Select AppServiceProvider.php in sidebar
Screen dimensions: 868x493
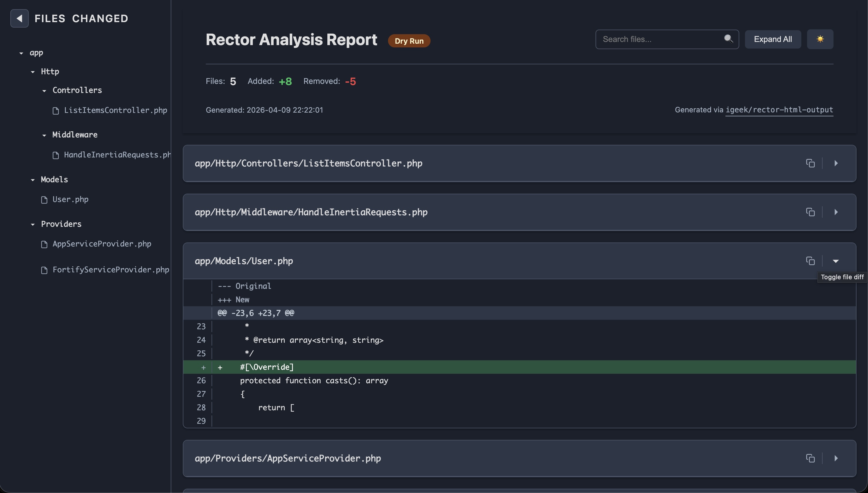click(101, 244)
